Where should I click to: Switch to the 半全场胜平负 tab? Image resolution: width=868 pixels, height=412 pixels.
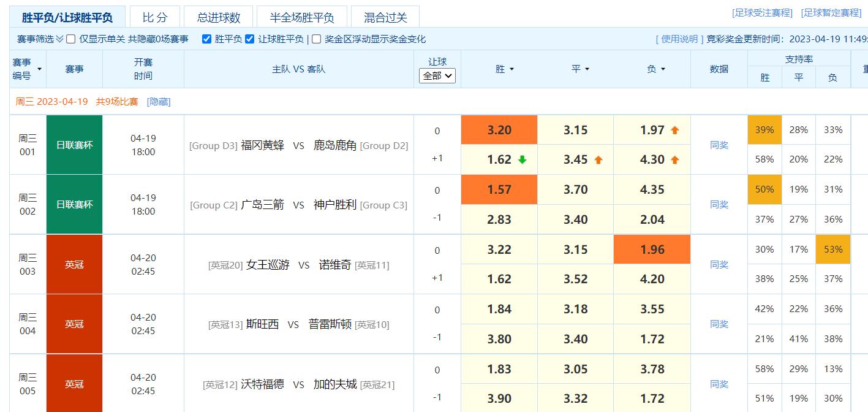click(x=302, y=17)
